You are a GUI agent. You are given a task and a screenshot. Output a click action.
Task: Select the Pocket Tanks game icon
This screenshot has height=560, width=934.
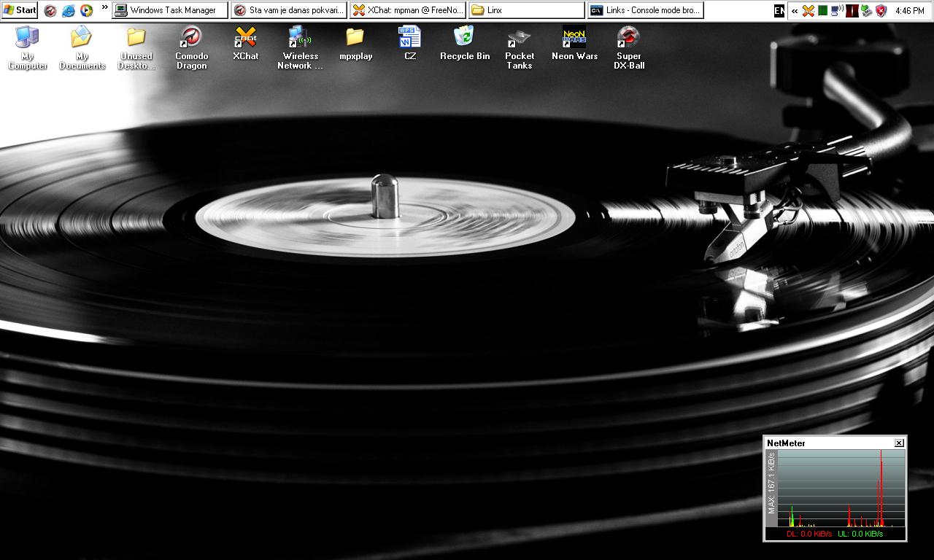pos(519,38)
